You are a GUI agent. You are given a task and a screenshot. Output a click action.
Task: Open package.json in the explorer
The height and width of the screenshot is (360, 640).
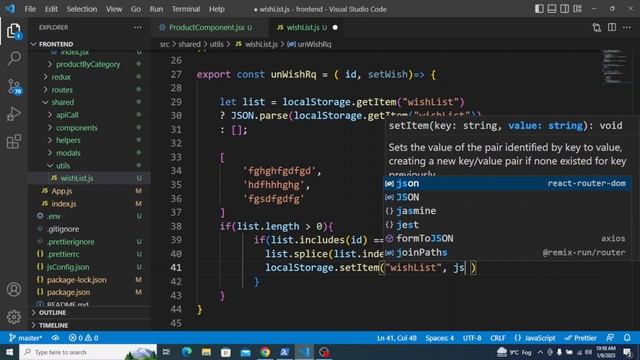(68, 292)
